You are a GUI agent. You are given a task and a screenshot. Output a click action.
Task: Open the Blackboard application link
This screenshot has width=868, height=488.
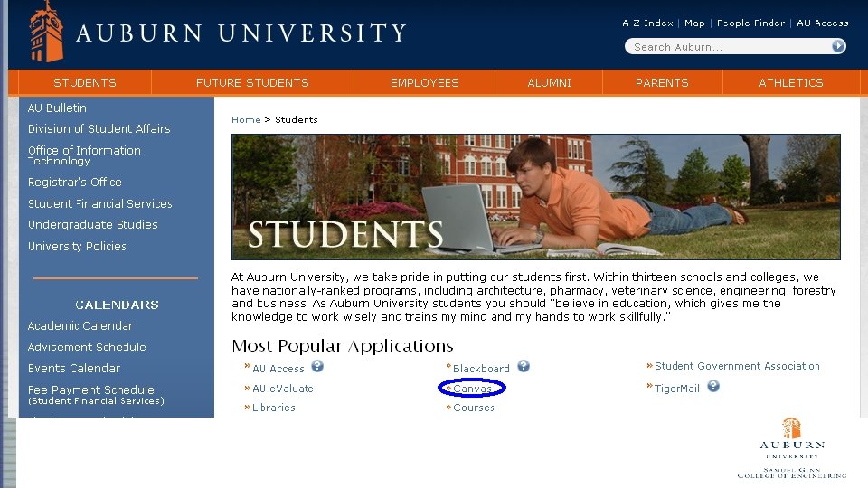[x=481, y=369]
